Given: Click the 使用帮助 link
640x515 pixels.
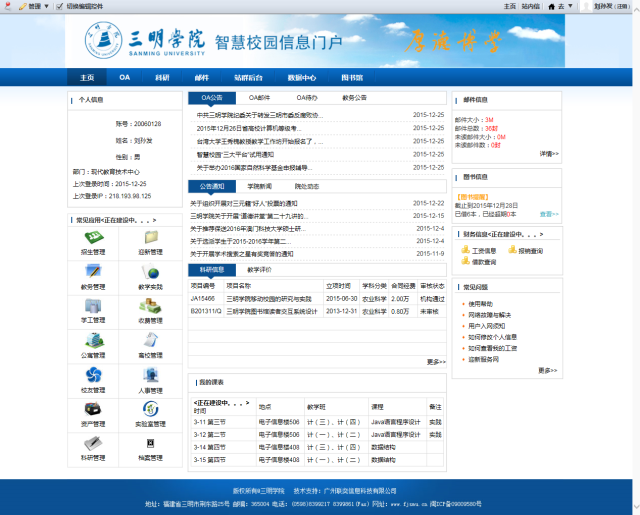Looking at the screenshot, I should (x=480, y=303).
